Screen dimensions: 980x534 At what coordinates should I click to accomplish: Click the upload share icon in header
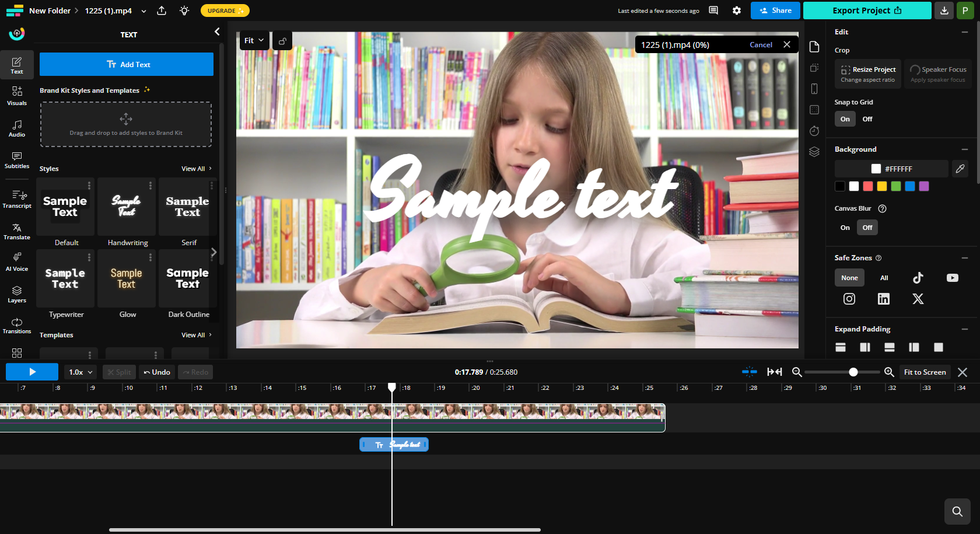162,11
